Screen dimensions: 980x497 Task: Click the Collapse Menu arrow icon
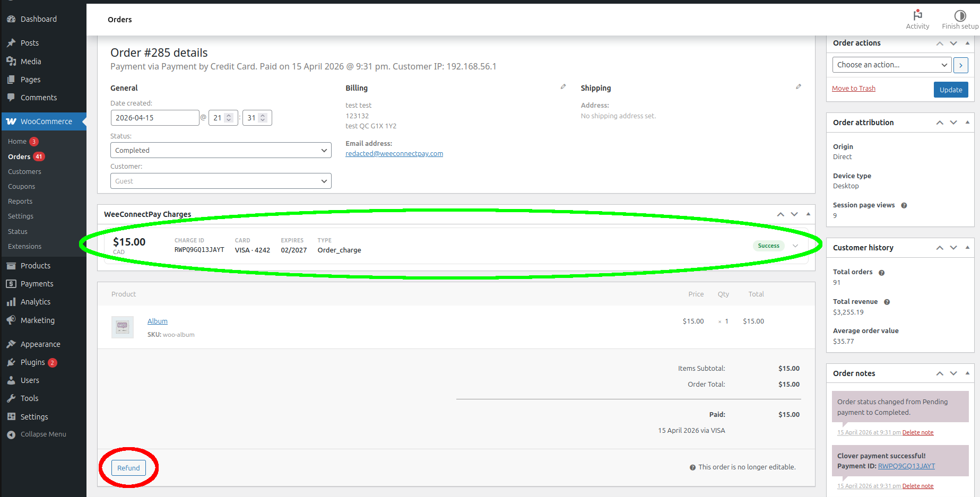click(x=11, y=434)
